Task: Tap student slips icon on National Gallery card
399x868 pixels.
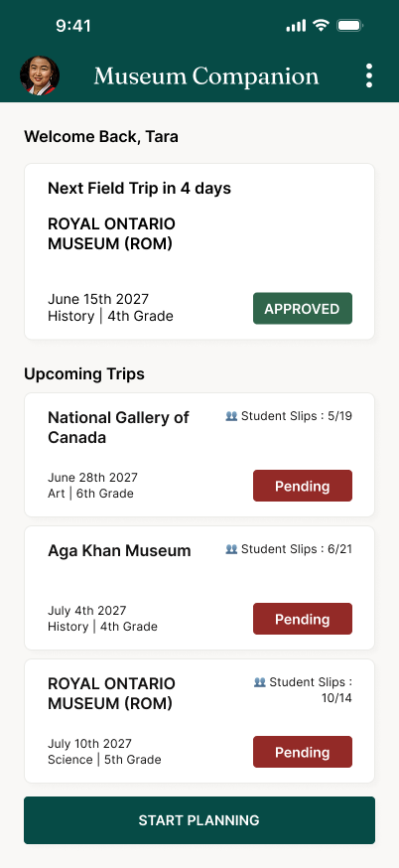Action: 231,416
